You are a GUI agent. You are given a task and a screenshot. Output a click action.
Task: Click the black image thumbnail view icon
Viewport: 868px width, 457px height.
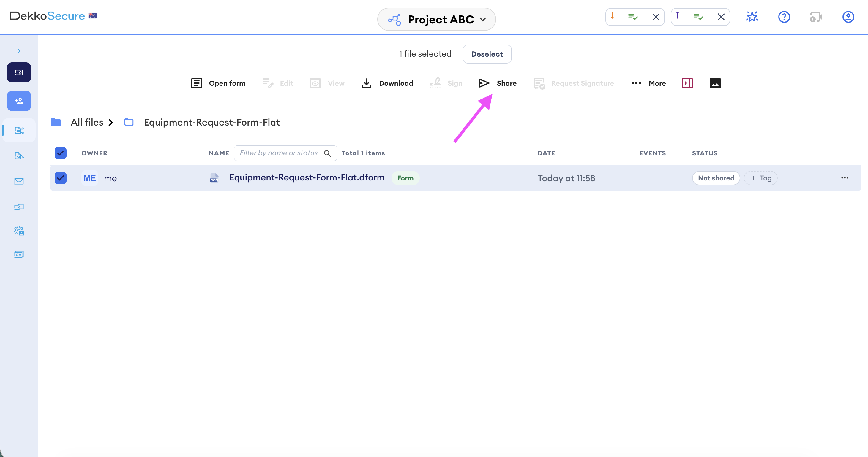715,83
